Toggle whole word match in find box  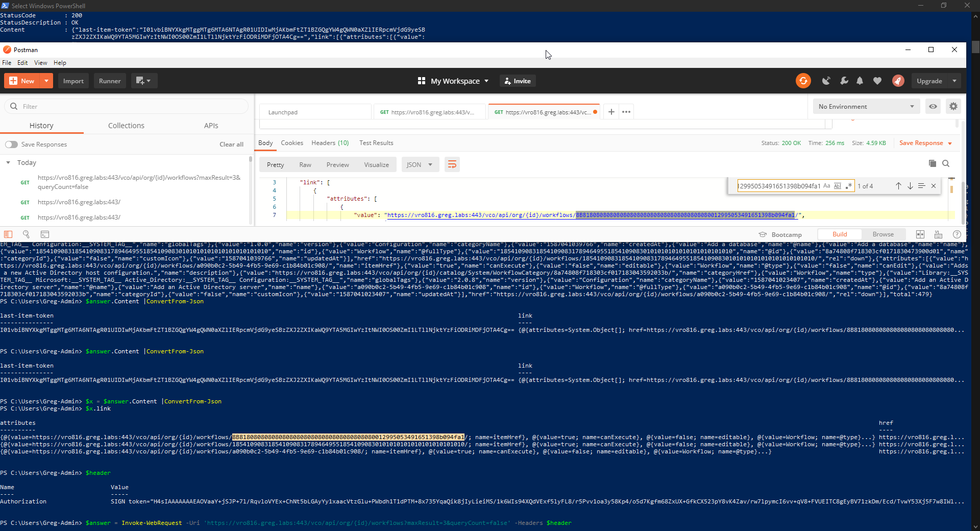point(838,186)
